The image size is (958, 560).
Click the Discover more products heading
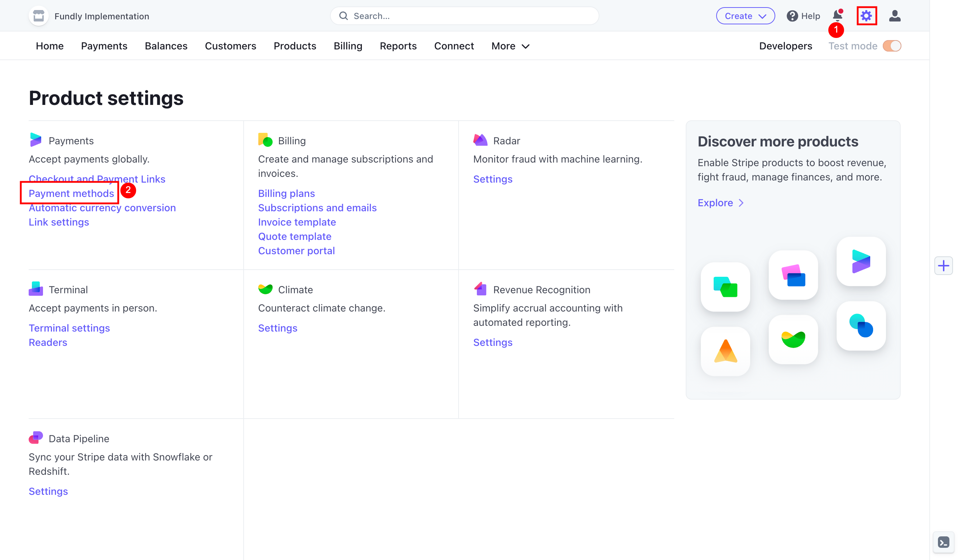778,142
